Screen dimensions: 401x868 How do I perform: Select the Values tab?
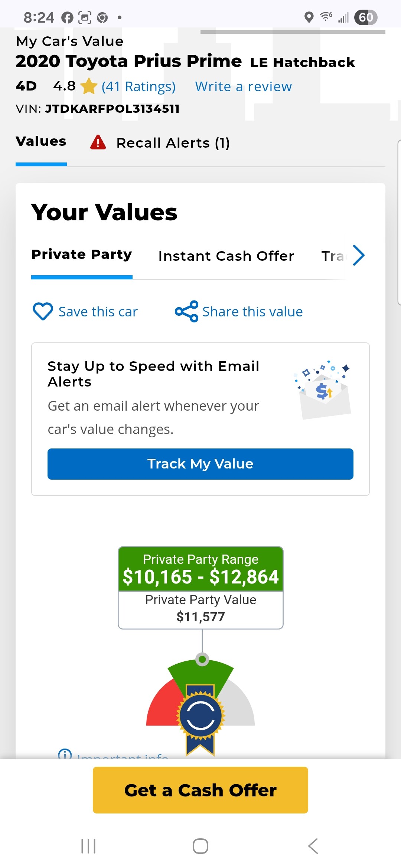41,141
